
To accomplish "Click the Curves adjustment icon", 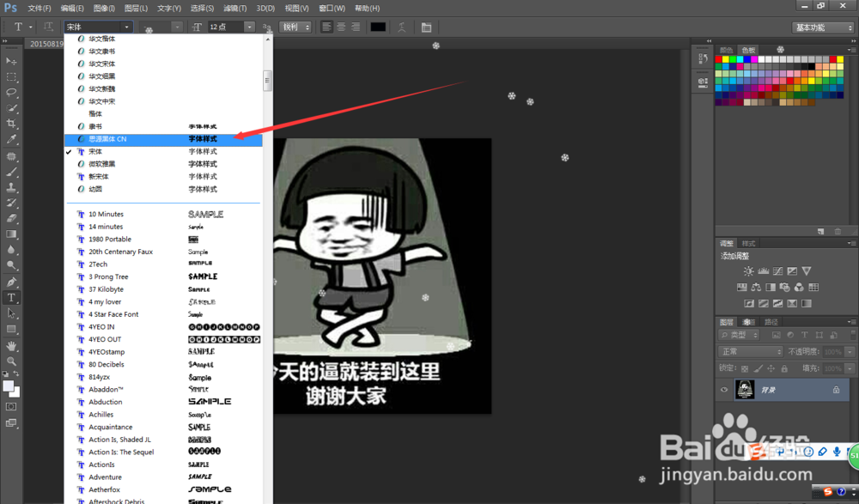I will click(x=778, y=271).
